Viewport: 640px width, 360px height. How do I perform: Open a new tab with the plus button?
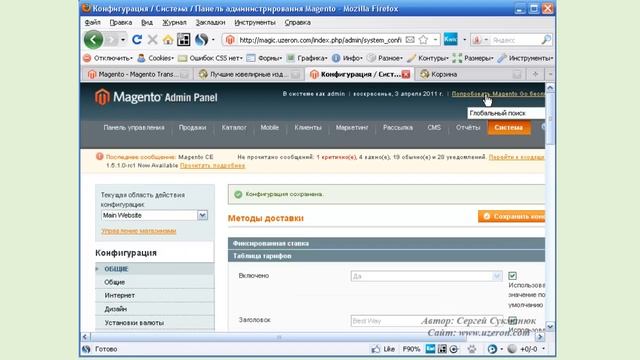pos(535,74)
